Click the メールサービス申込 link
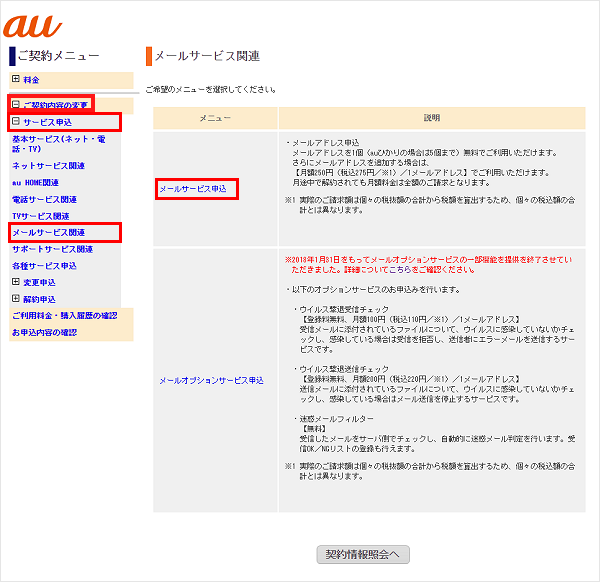 (x=193, y=189)
